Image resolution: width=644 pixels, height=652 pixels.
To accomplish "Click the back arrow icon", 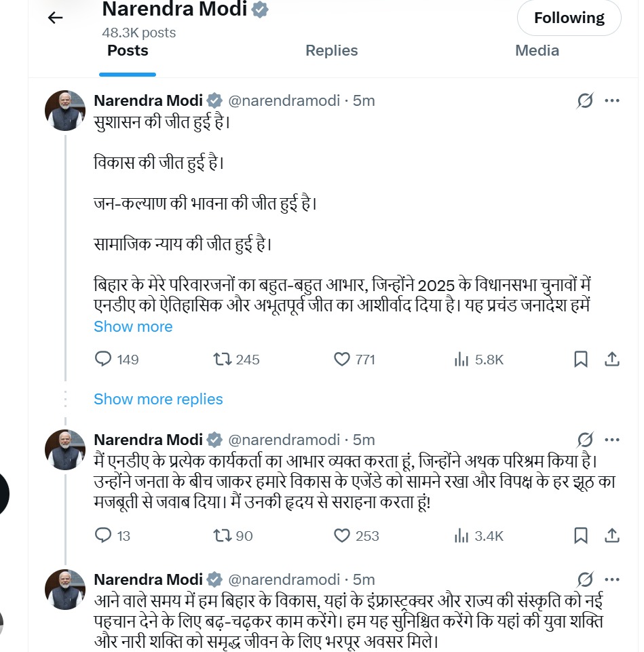I will (55, 18).
